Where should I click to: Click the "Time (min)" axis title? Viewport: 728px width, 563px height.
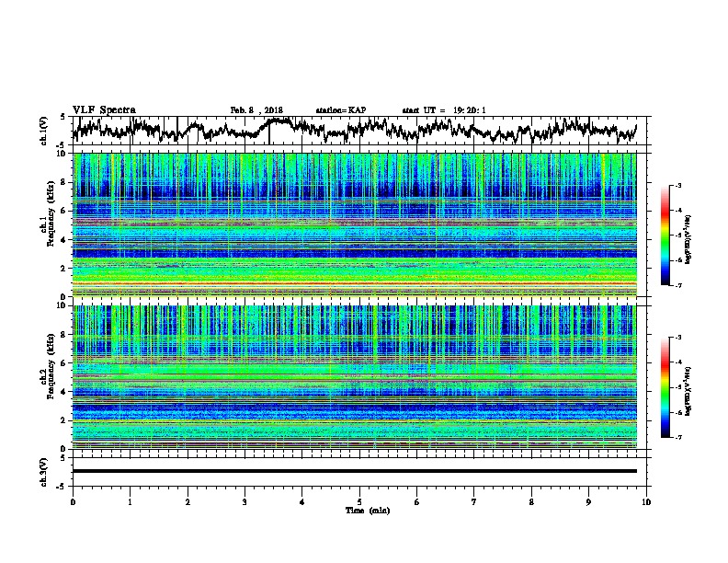click(368, 511)
